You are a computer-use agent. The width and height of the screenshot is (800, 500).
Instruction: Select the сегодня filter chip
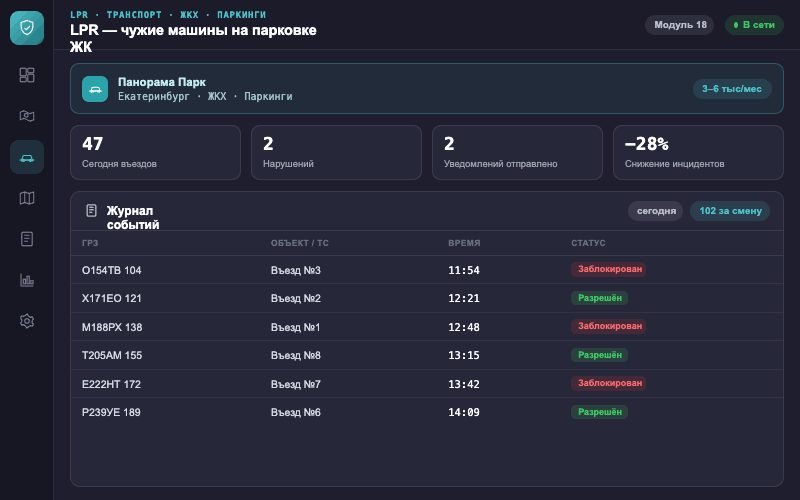pyautogui.click(x=656, y=211)
